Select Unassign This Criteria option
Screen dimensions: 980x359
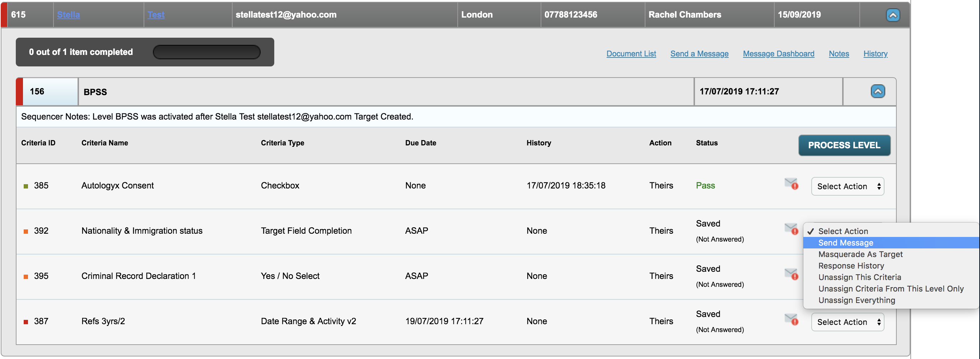point(891,277)
